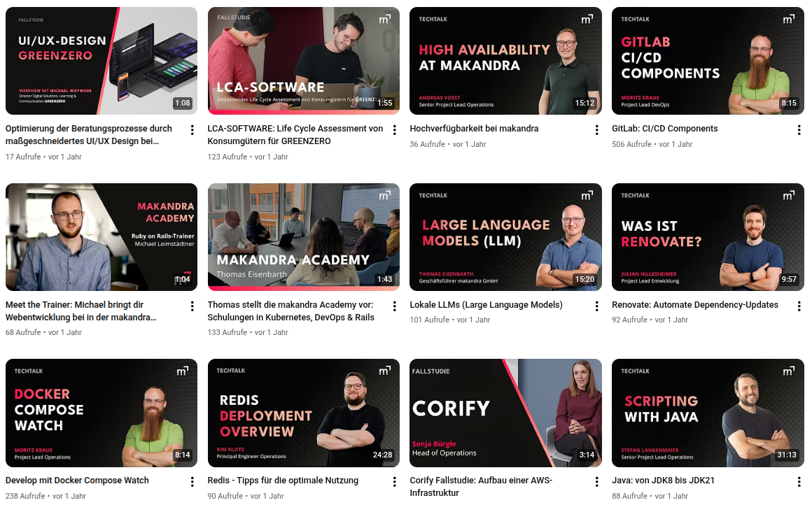Open the Was ist Renovate? thumbnail

(x=708, y=237)
